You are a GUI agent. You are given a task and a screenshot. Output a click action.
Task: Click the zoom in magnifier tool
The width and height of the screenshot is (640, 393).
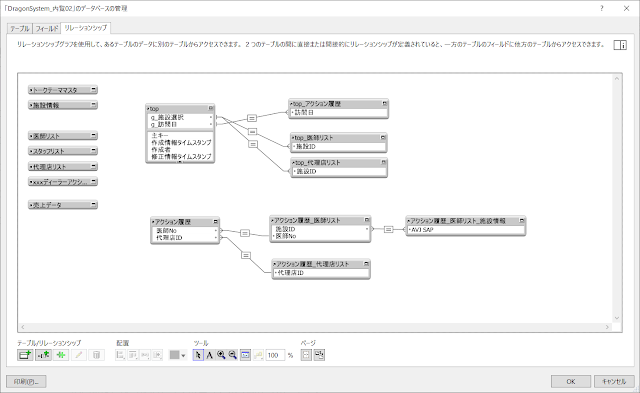221,355
